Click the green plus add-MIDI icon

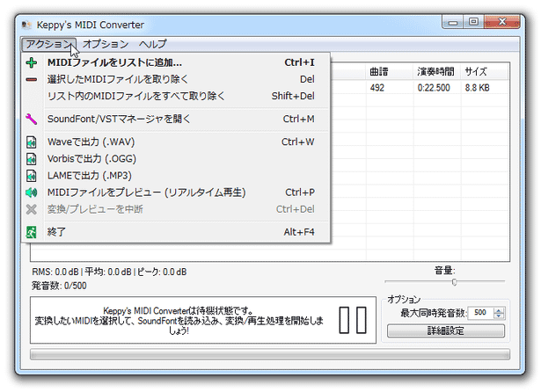pos(32,62)
